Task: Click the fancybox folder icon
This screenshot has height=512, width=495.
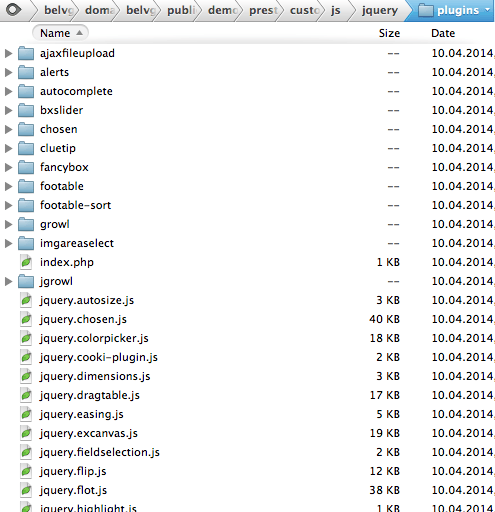Action: [26, 167]
